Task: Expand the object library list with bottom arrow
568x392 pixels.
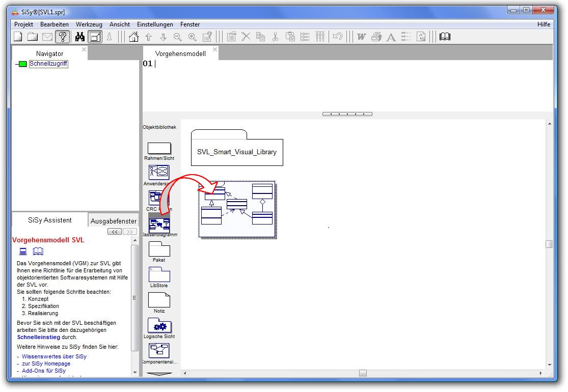Action: coord(159,374)
